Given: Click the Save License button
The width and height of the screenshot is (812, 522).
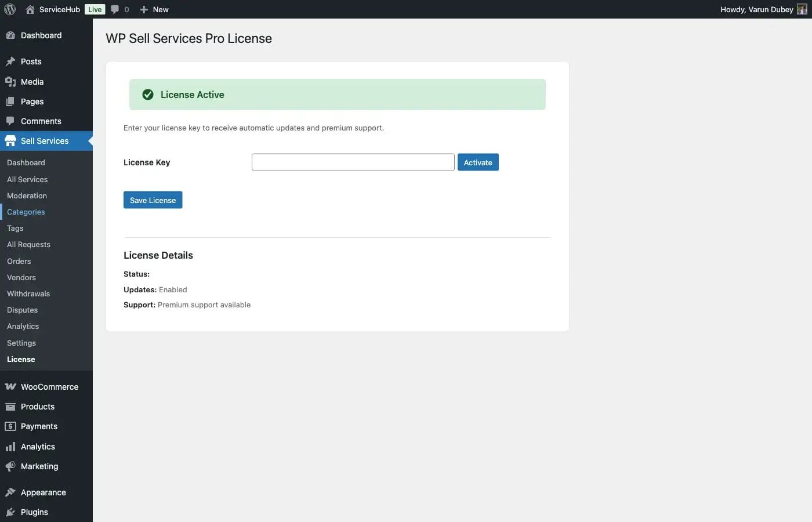Looking at the screenshot, I should pos(153,200).
